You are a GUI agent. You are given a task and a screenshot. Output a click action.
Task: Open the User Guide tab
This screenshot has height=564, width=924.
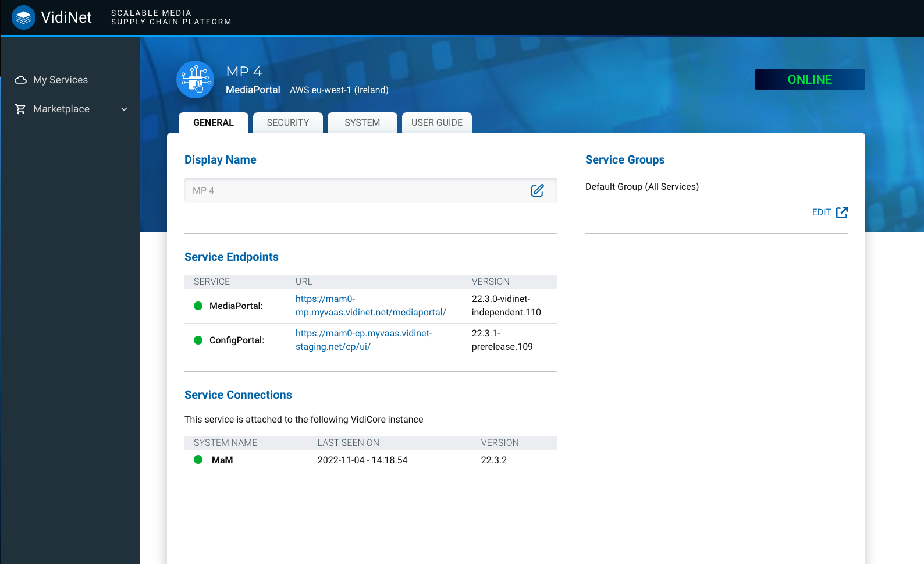436,123
